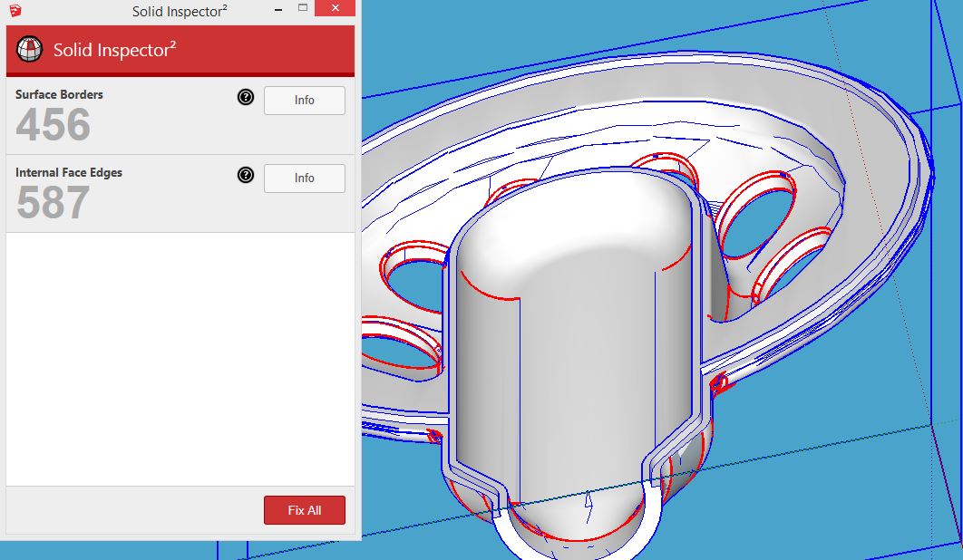963x560 pixels.
Task: Click the SketchUp icon in the title bar
Action: [12, 11]
